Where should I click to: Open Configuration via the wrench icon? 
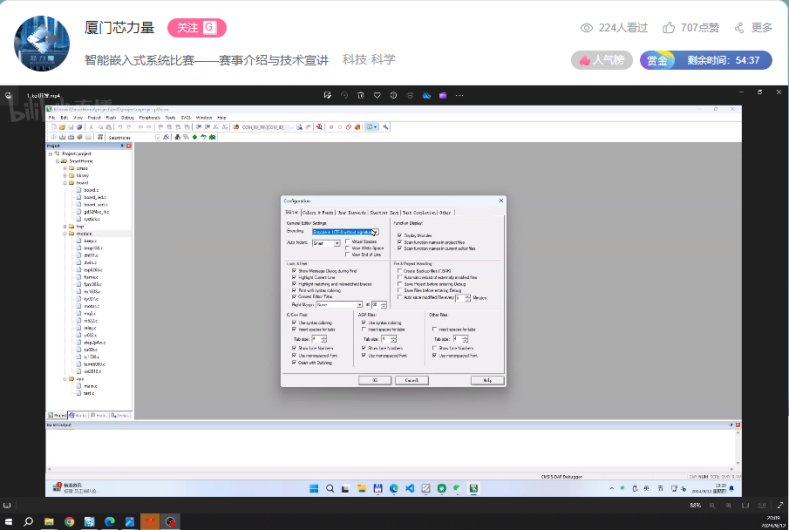[385, 127]
